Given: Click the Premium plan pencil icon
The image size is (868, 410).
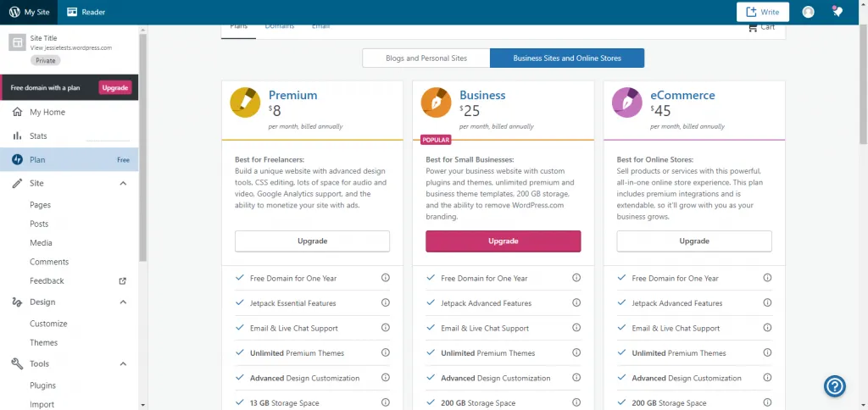Looking at the screenshot, I should pyautogui.click(x=245, y=102).
